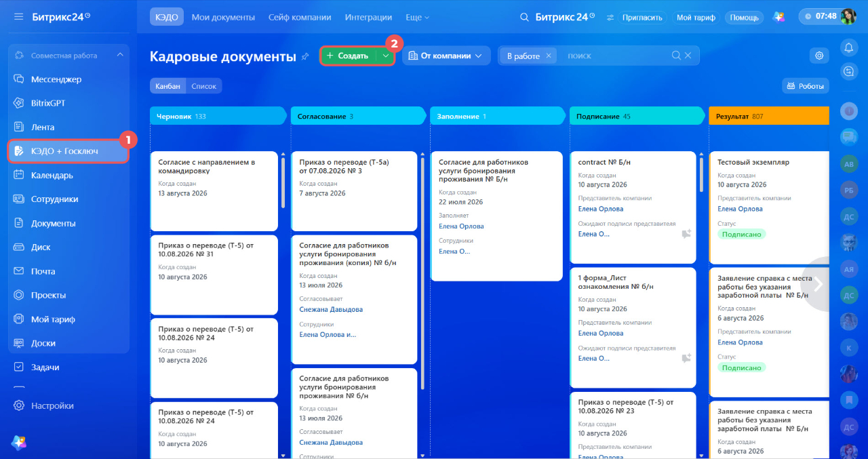The height and width of the screenshot is (459, 868).
Task: Click the CoPilot star icon at bottom left
Action: (19, 442)
